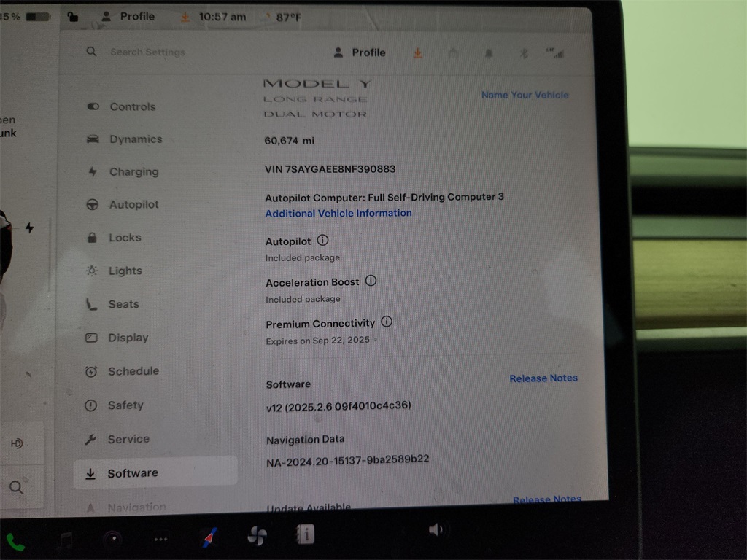Image resolution: width=747 pixels, height=560 pixels.
Task: Open the dashcam icon in bottom bar
Action: point(113,539)
